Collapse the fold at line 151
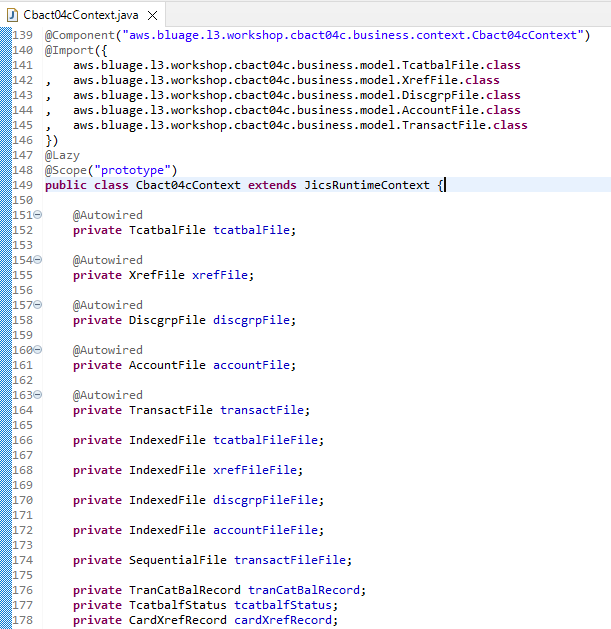Image resolution: width=611 pixels, height=629 pixels. (x=38, y=215)
